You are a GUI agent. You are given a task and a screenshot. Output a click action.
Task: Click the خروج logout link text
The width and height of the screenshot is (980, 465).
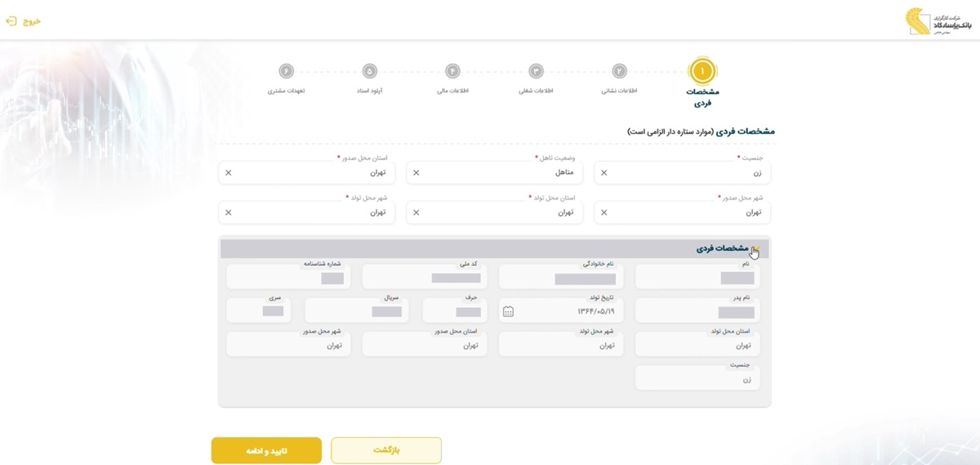pos(32,21)
